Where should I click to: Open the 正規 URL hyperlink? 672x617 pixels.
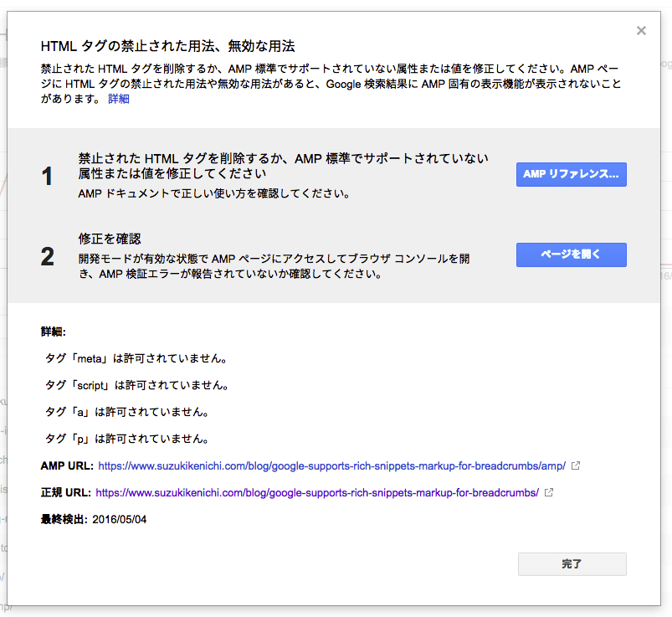pyautogui.click(x=317, y=492)
